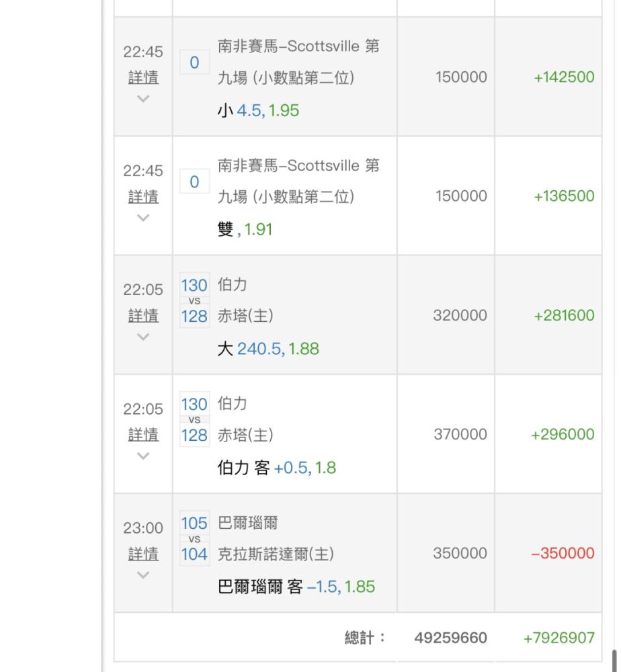Expand chevron under 23:00 row
This screenshot has height=672, width=621.
point(142,575)
